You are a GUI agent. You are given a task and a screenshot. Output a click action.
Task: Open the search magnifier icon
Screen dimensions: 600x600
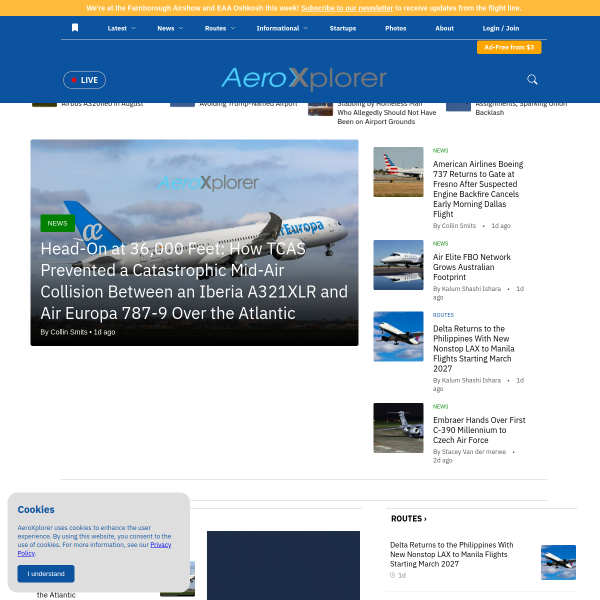coord(532,80)
